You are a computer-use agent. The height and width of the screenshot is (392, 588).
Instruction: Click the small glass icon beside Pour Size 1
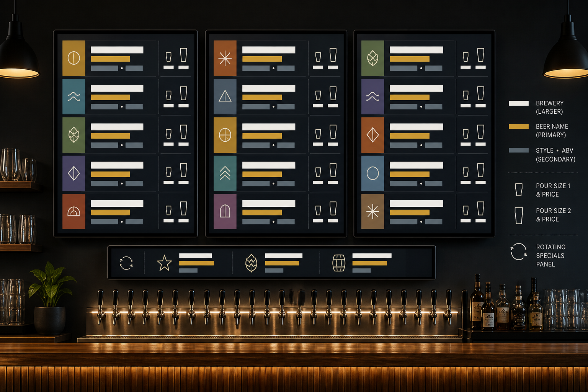point(519,190)
